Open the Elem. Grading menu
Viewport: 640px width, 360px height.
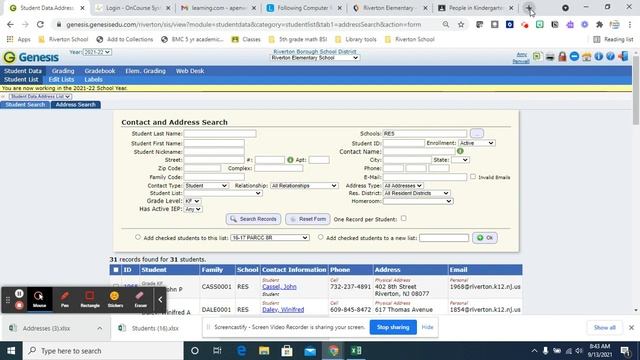click(145, 71)
